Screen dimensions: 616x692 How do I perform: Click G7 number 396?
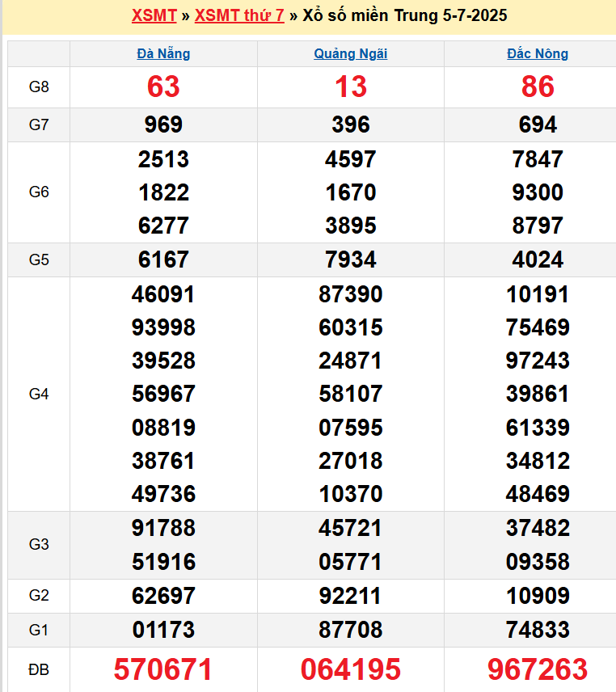point(351,124)
